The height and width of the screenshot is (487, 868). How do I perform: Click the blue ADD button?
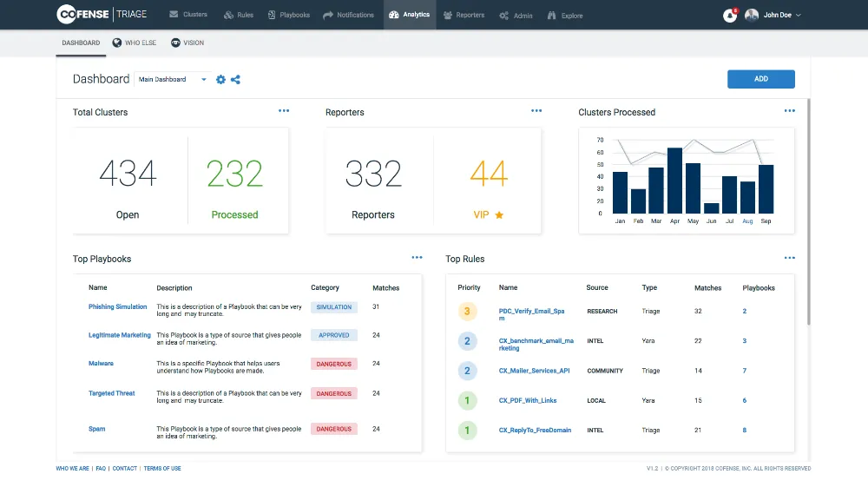coord(760,79)
